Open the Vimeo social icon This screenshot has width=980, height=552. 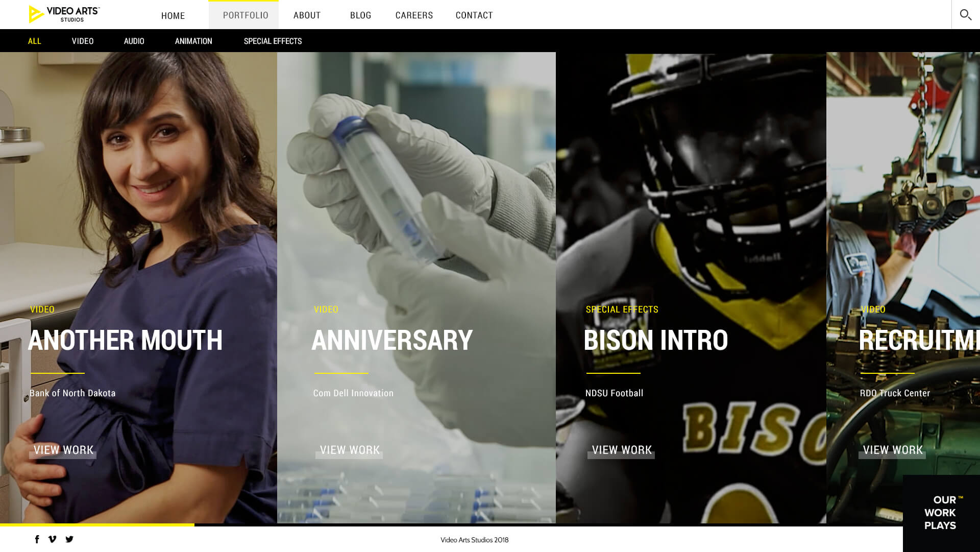52,539
